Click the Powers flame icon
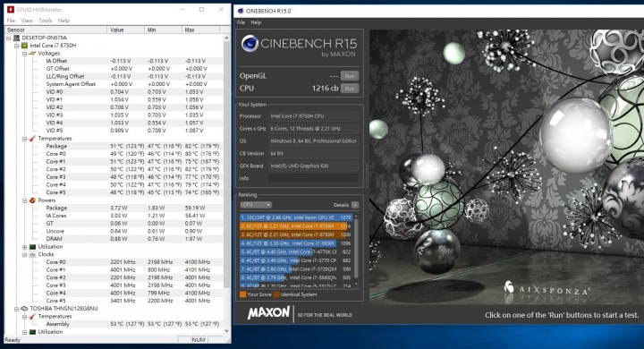Image resolution: width=644 pixels, height=349 pixels. tap(32, 200)
